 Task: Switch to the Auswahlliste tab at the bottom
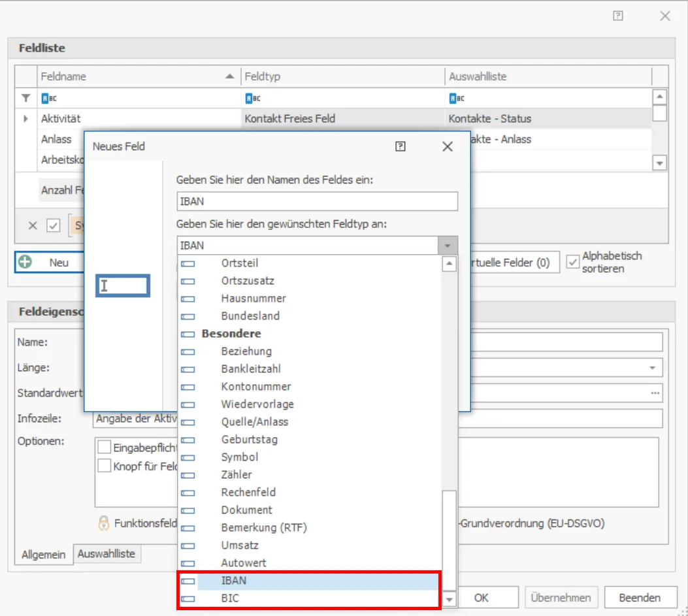(x=106, y=554)
